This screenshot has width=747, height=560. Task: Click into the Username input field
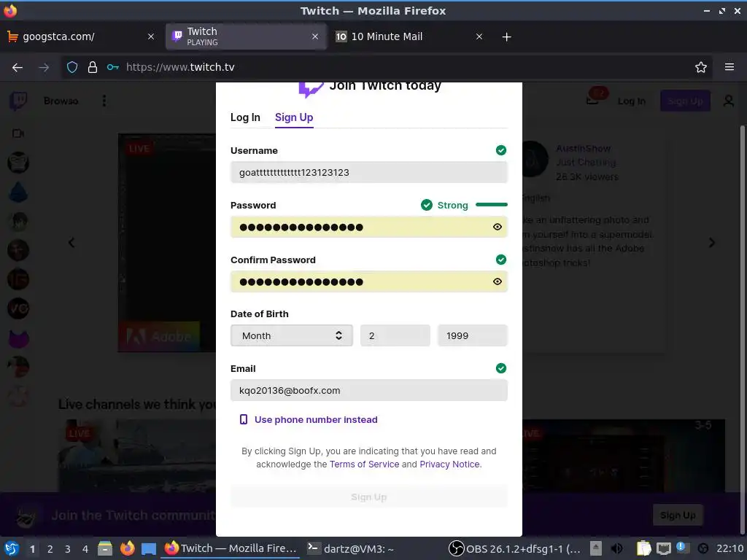click(368, 172)
